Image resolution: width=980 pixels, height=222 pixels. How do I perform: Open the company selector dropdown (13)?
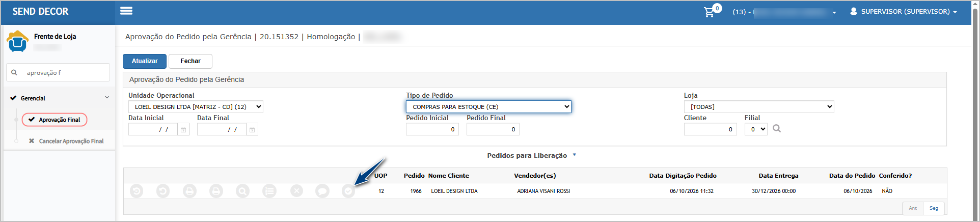click(784, 12)
